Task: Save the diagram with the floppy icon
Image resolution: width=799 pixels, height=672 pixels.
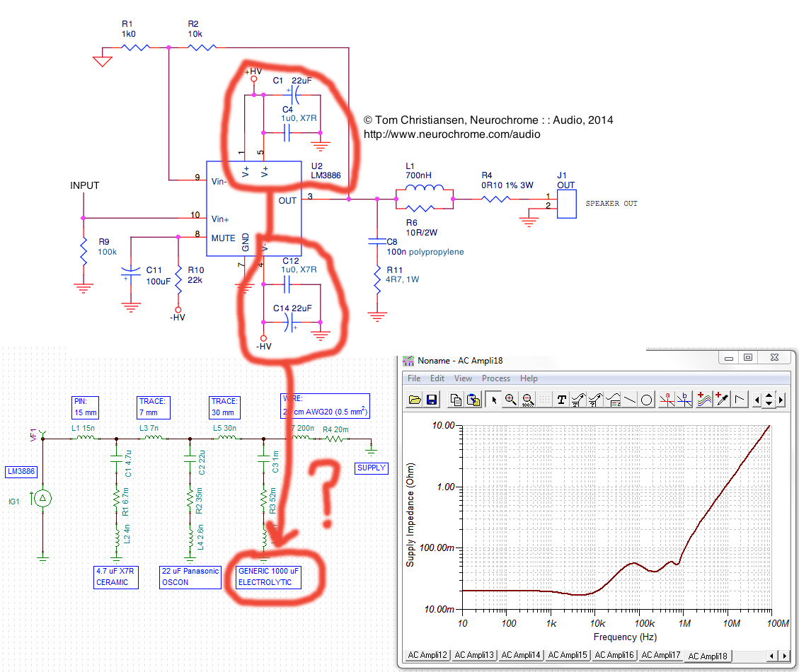Action: click(x=432, y=400)
